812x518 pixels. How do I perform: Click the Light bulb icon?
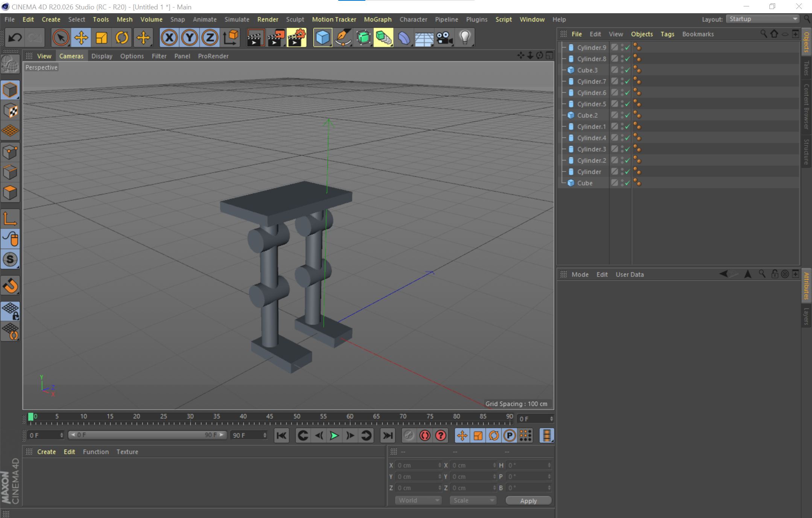tap(465, 38)
